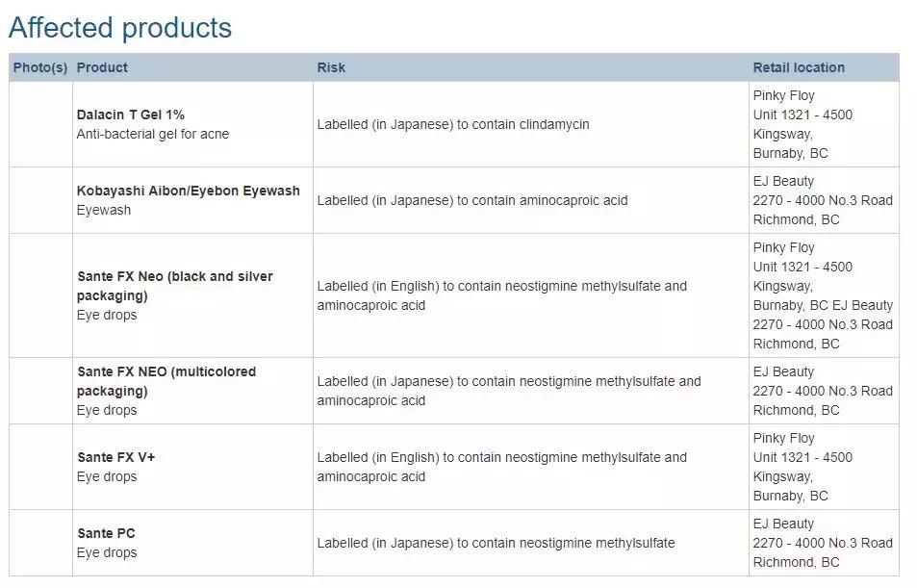Click the Dalacin T Gel 1% product name
Viewport: 917px width, 588px height.
click(131, 115)
